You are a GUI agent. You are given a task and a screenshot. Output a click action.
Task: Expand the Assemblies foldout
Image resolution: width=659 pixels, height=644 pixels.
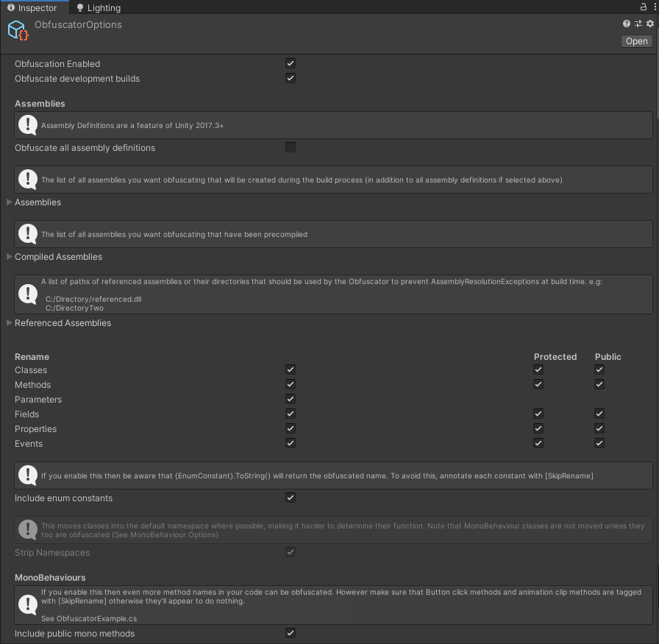(7, 202)
